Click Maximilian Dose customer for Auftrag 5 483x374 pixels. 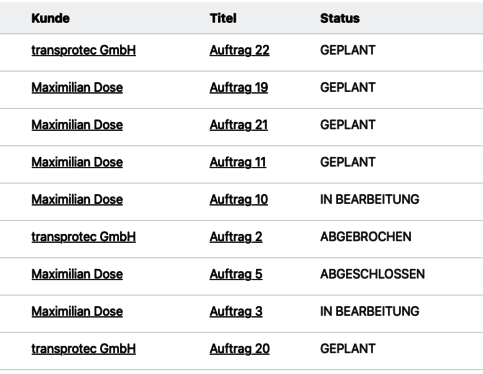(77, 274)
